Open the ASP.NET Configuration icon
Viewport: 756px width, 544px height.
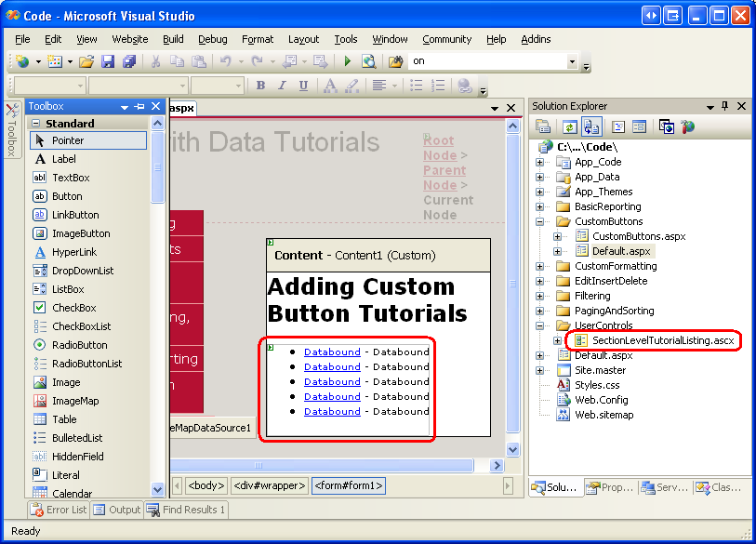click(688, 127)
